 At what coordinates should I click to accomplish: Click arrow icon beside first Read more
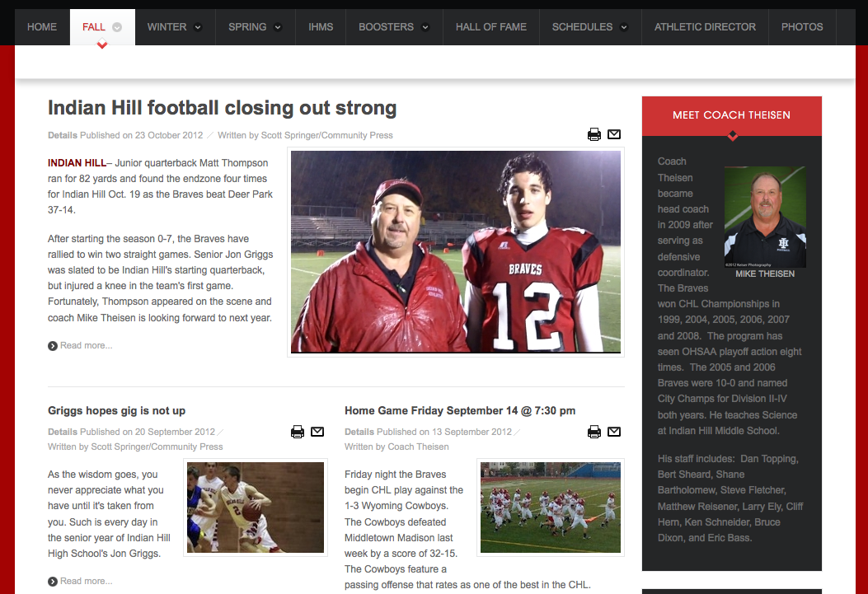point(53,346)
